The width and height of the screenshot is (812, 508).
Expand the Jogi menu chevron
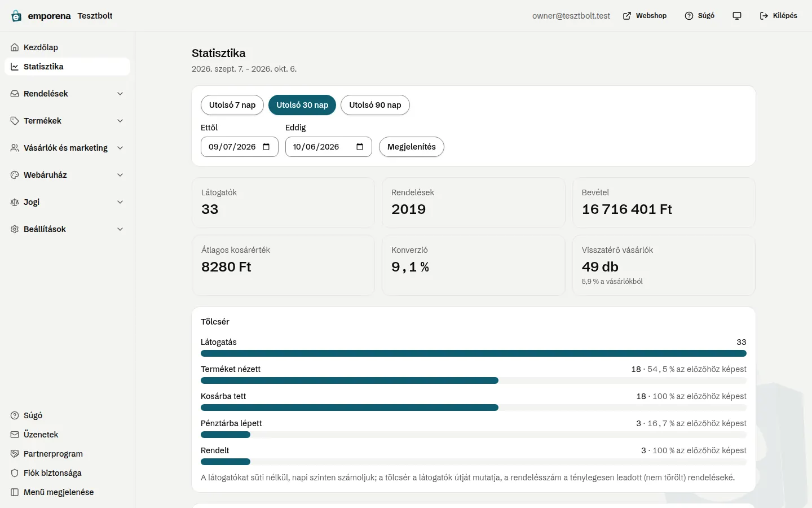120,202
